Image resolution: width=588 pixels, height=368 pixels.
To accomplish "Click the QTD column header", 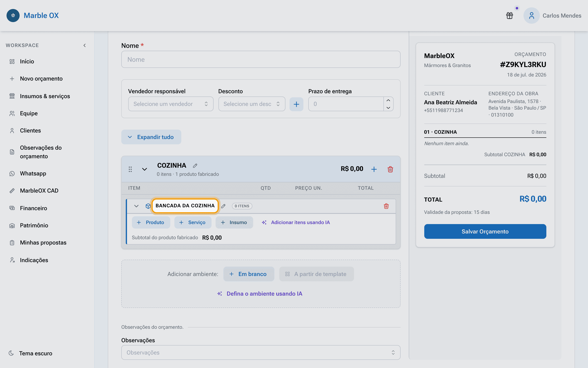I will click(x=266, y=188).
